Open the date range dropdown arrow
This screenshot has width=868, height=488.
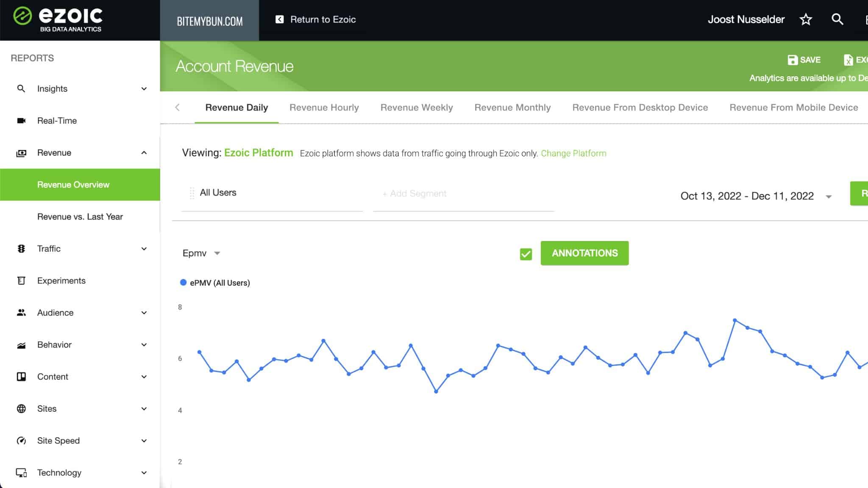click(x=829, y=197)
